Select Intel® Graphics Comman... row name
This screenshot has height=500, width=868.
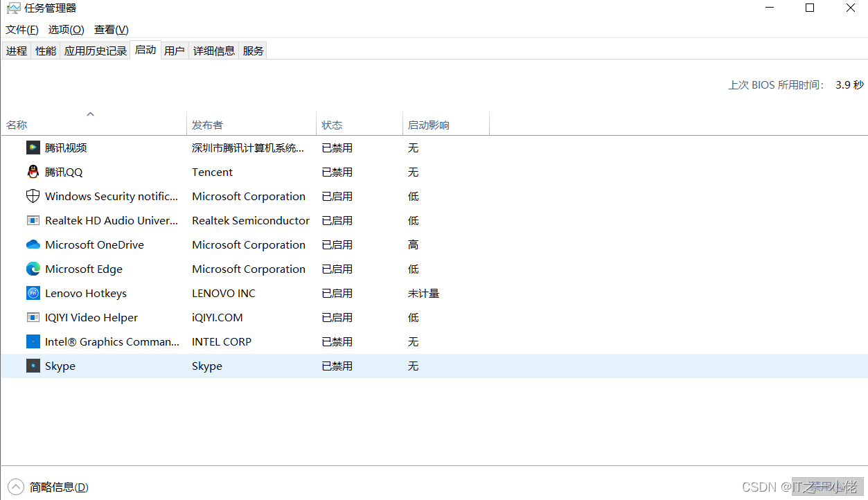[112, 341]
